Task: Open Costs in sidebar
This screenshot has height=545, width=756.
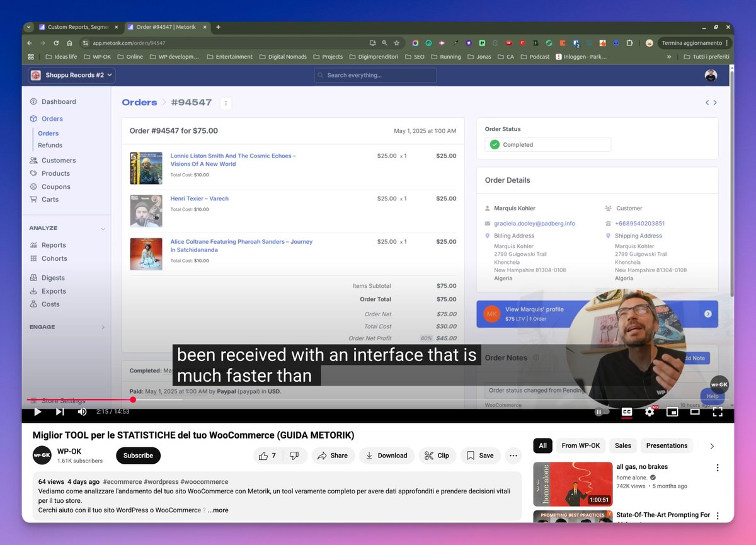Action: coord(50,304)
